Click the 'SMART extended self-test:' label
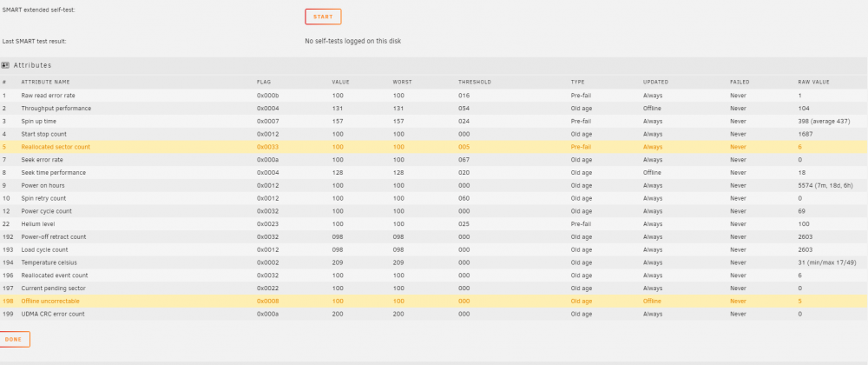 pos(39,10)
